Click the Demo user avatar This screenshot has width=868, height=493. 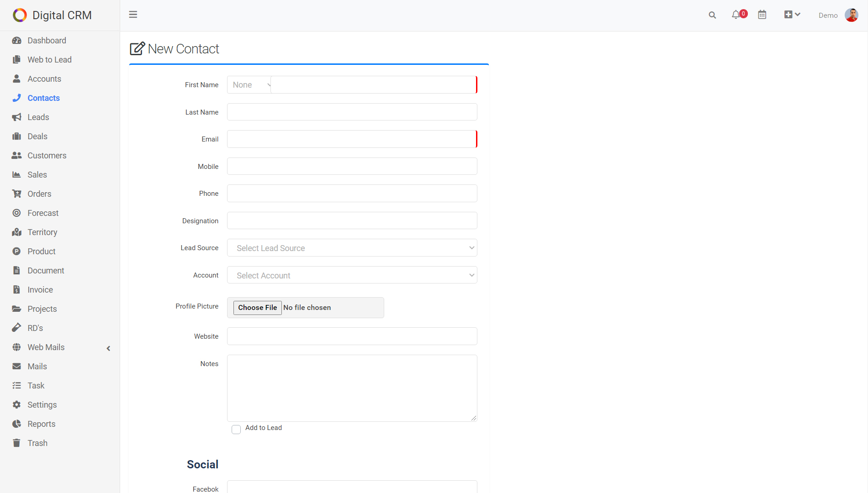[852, 15]
